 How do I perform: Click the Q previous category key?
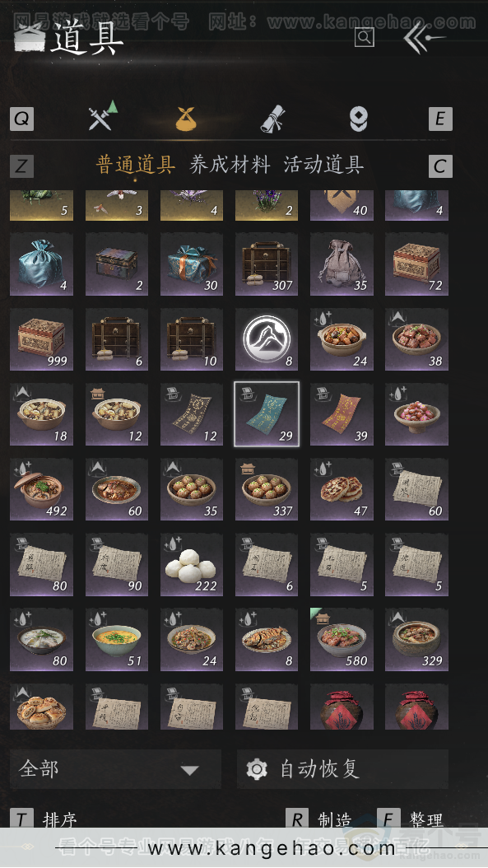click(21, 119)
